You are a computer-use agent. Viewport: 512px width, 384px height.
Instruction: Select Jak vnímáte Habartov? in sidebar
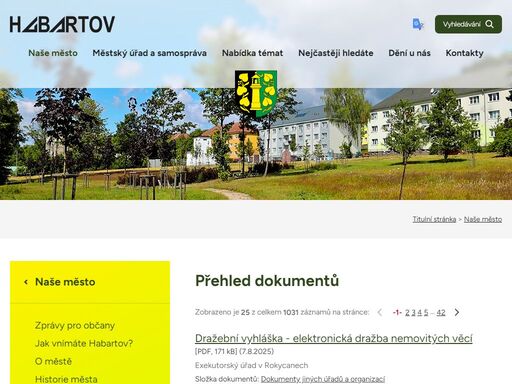tap(84, 343)
